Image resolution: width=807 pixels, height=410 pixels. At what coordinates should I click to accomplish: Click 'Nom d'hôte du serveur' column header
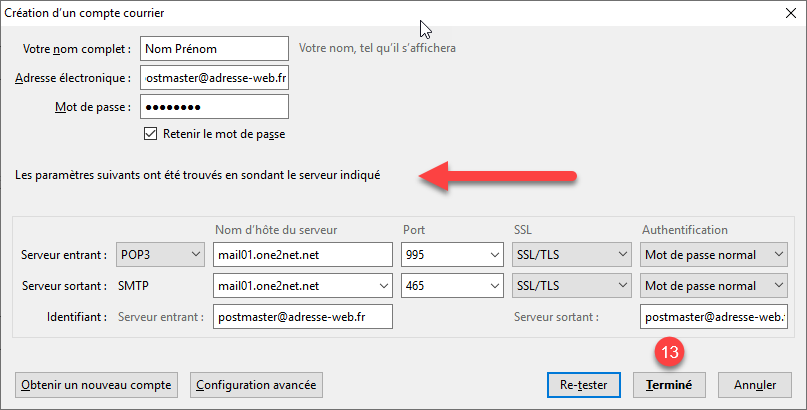pos(276,230)
